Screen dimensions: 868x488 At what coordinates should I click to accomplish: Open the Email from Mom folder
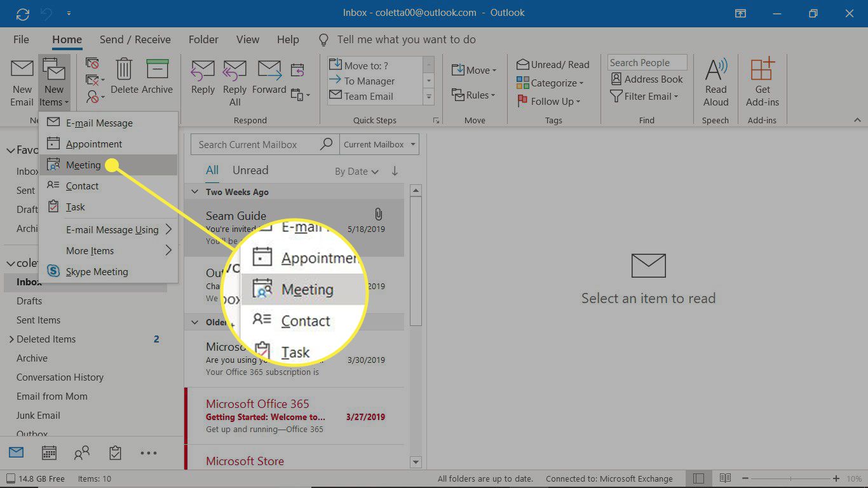coord(52,396)
